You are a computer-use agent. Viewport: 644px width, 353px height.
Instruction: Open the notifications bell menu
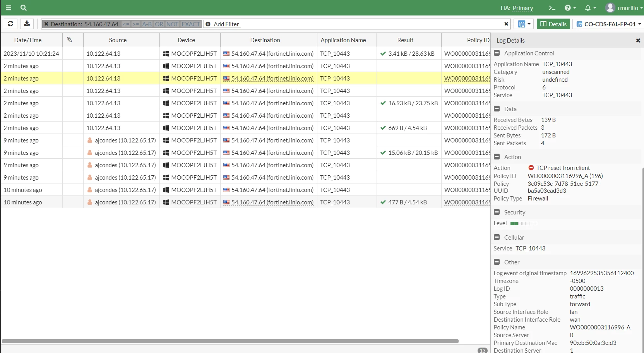[590, 8]
